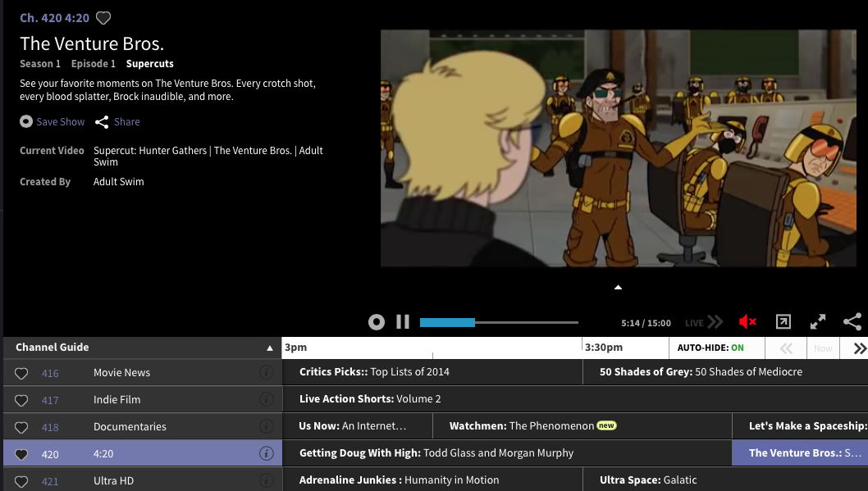Toggle AUTO-HIDE setting

click(x=710, y=348)
